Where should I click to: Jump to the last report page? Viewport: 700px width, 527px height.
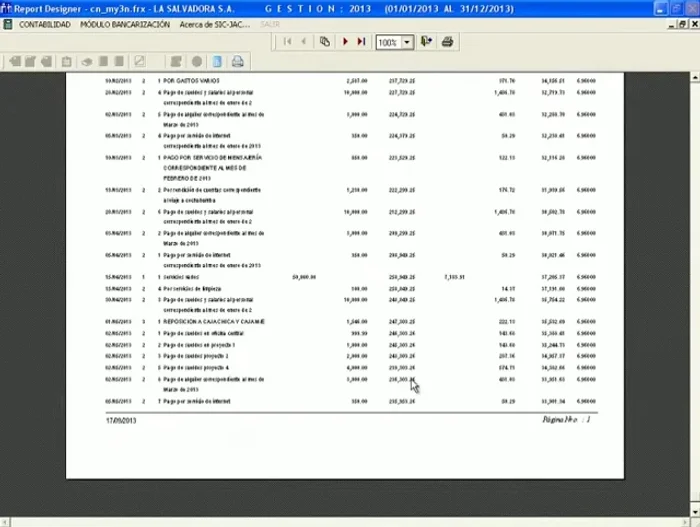[360, 42]
